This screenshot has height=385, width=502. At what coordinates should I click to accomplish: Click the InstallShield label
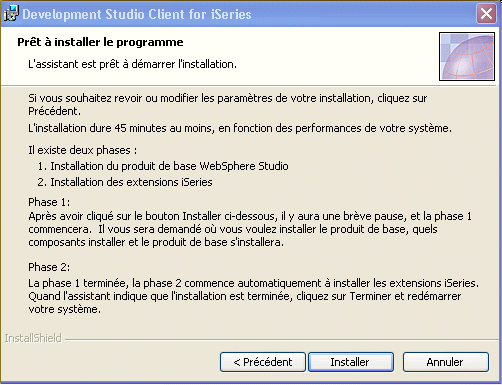click(x=33, y=338)
